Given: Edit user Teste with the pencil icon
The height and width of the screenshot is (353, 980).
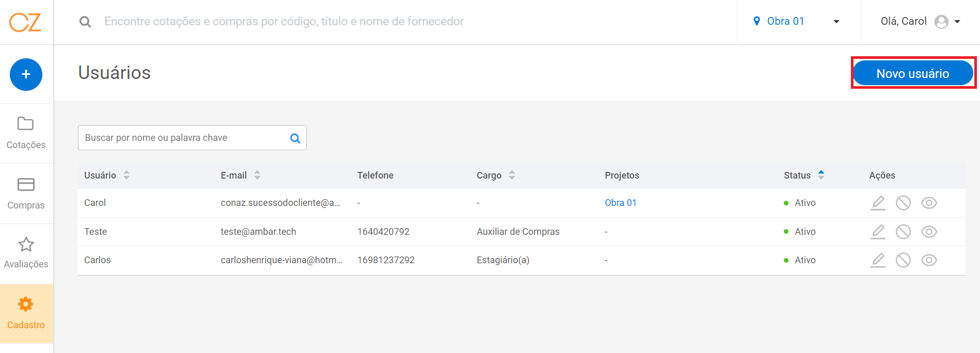Looking at the screenshot, I should 878,232.
